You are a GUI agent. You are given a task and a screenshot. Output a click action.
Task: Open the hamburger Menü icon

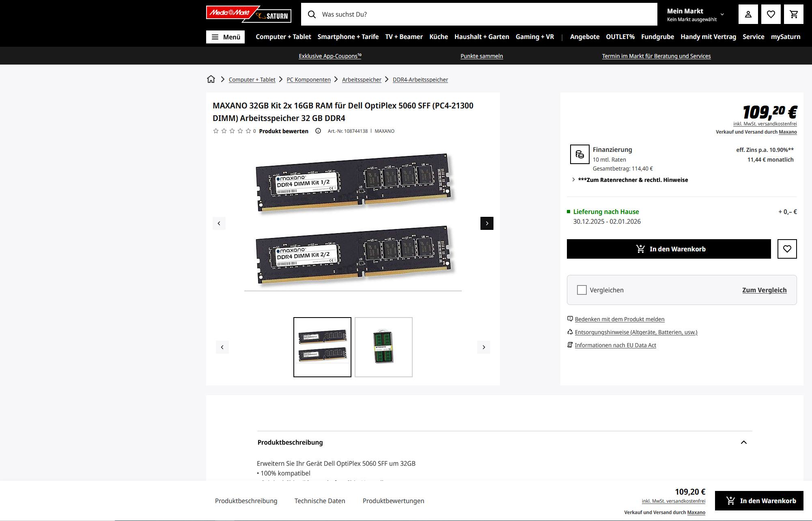pos(215,37)
